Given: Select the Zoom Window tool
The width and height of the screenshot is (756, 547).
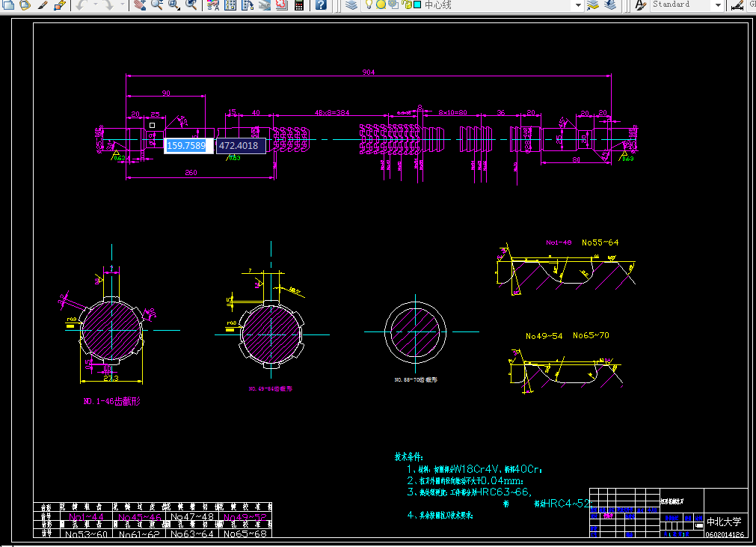Looking at the screenshot, I should 174,4.
